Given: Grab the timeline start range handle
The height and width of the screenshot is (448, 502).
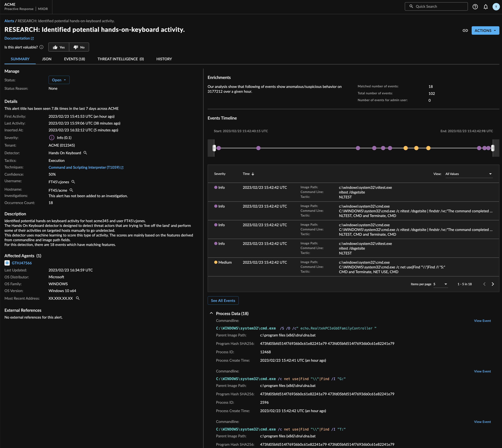Looking at the screenshot, I should [x=214, y=148].
